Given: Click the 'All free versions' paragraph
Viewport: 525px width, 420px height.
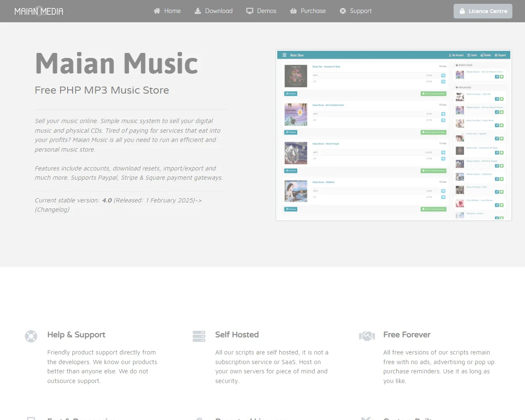Looking at the screenshot, I should click(x=439, y=367).
